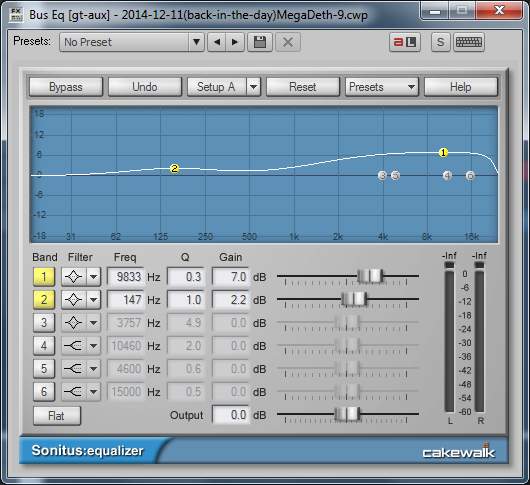Select gray node 3 on EQ graph
The height and width of the screenshot is (485, 530).
tap(382, 175)
